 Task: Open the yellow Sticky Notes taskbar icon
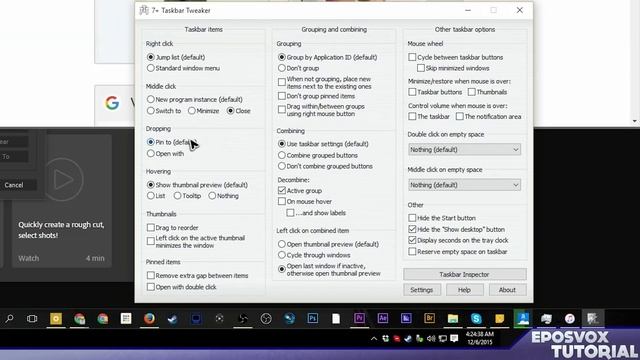point(500,318)
